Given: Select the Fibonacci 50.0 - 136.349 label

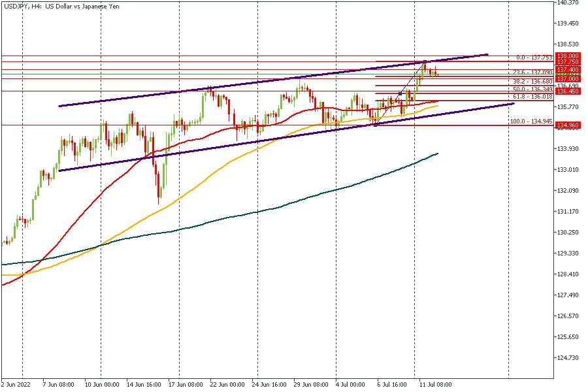Looking at the screenshot, I should click(533, 89).
